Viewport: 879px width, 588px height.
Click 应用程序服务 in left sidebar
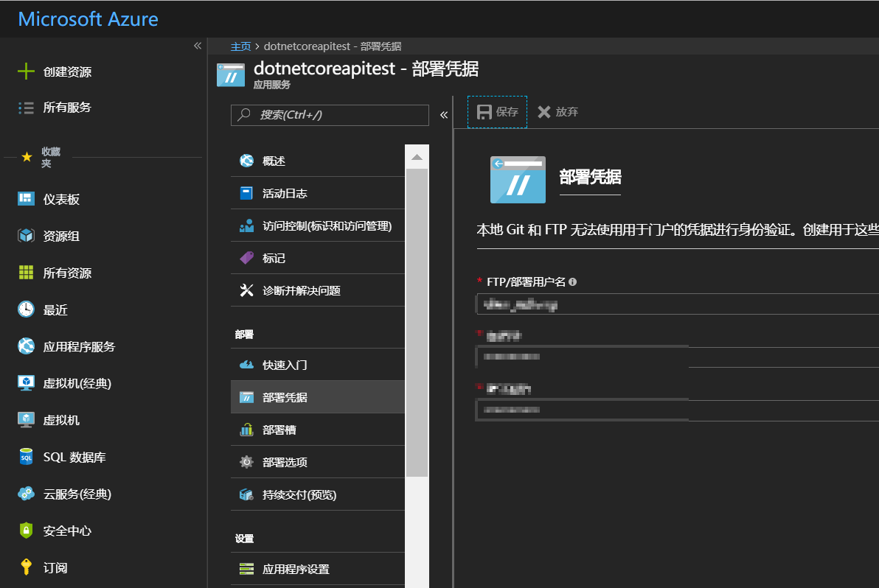coord(79,346)
